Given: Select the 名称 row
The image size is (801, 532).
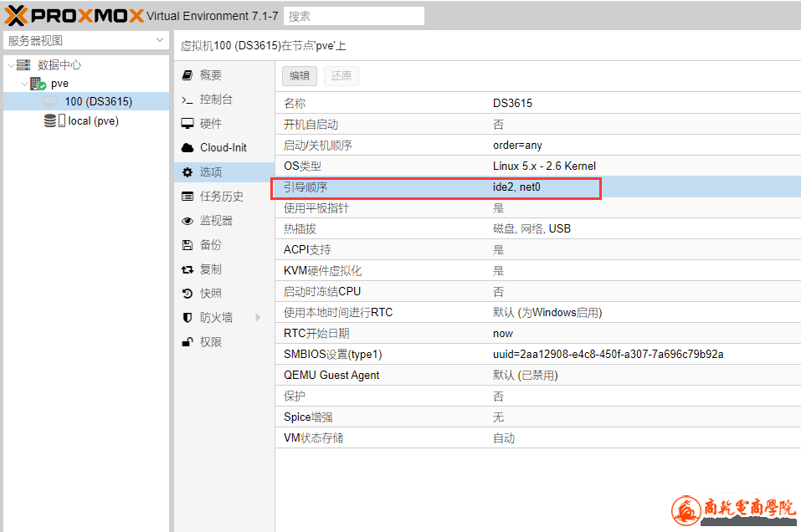Looking at the screenshot, I should tap(538, 103).
